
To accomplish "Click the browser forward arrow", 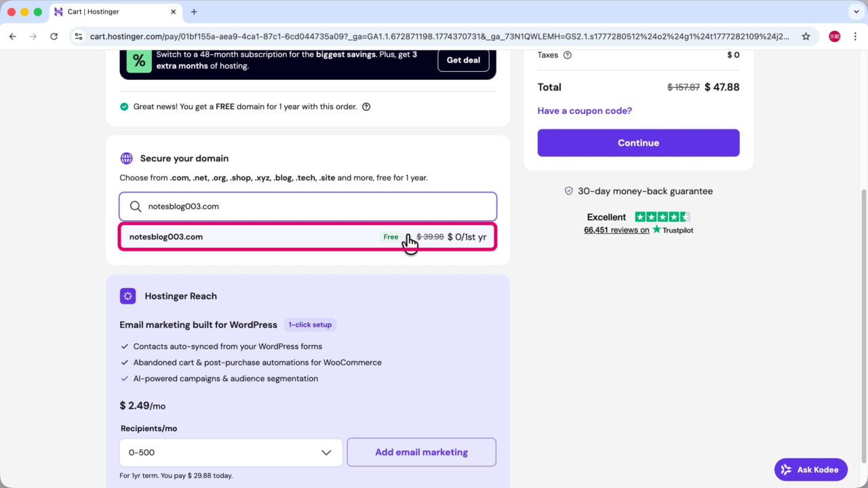I will click(x=33, y=37).
